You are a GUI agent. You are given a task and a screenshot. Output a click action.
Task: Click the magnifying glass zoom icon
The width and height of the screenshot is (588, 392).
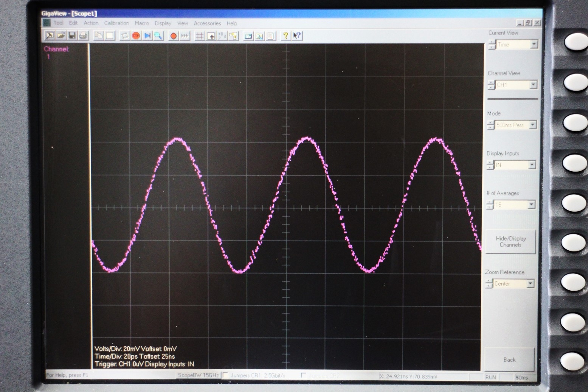[x=158, y=36]
